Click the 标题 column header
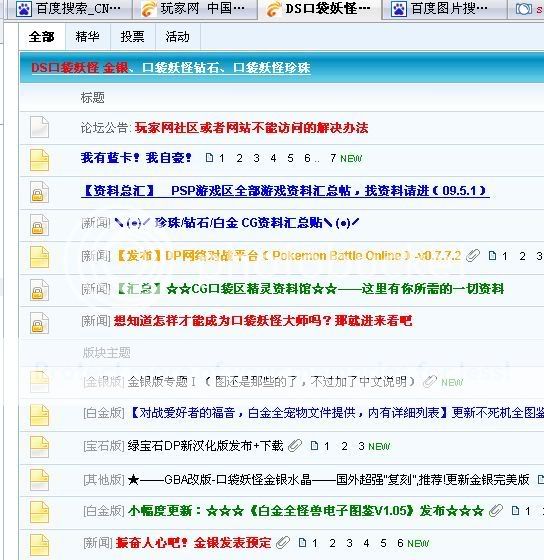The height and width of the screenshot is (560, 544). (x=93, y=98)
